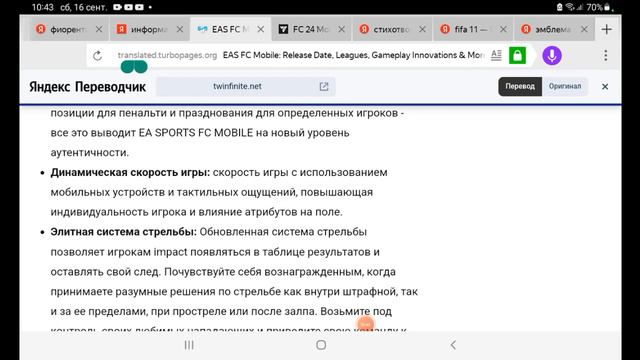Select the Оригинал toggle option
The width and height of the screenshot is (640, 360).
[x=564, y=87]
